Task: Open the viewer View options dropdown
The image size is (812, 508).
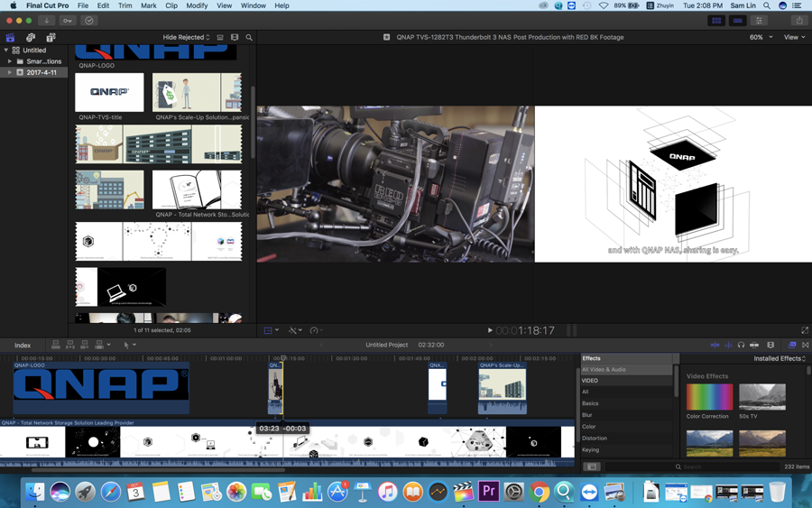Action: point(794,37)
